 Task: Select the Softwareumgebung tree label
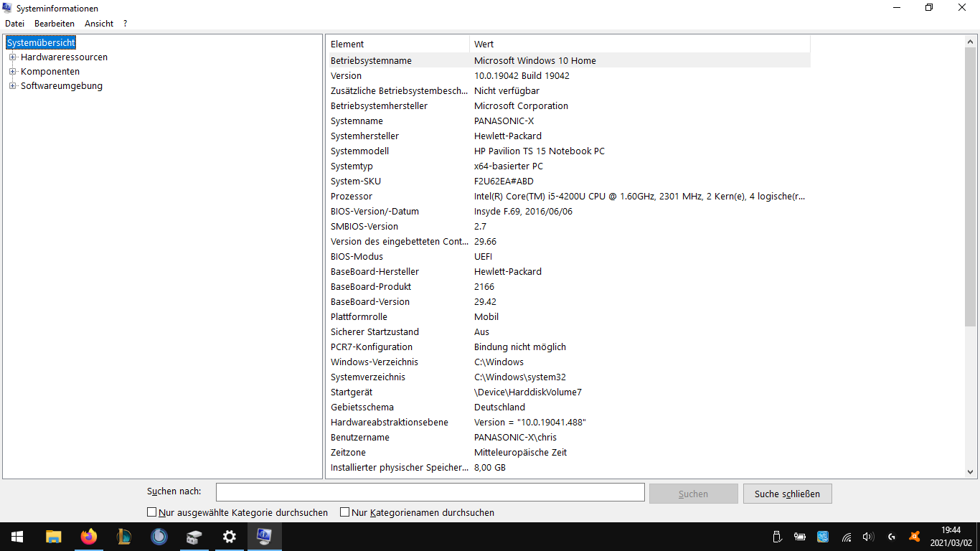[62, 86]
